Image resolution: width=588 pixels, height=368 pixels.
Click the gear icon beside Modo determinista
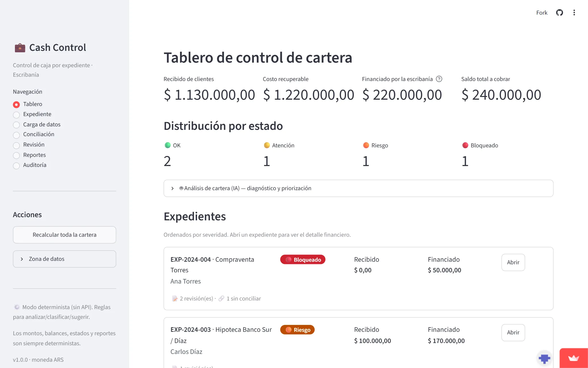coord(17,307)
